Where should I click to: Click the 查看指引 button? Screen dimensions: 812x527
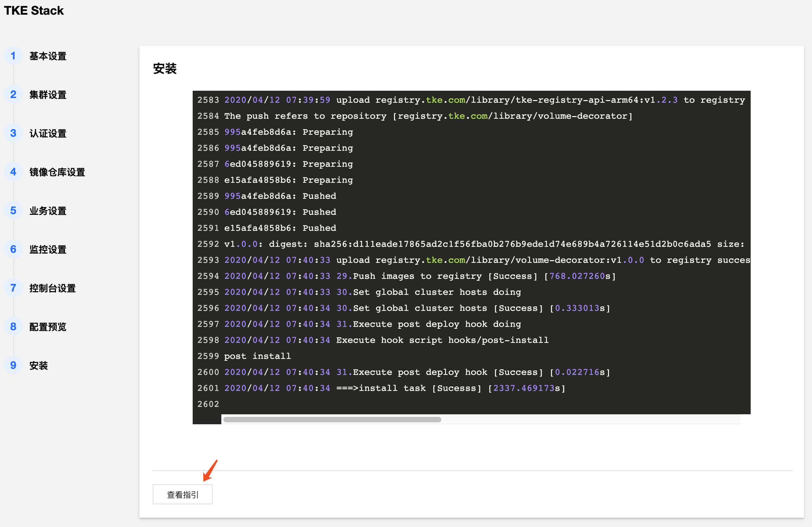183,494
